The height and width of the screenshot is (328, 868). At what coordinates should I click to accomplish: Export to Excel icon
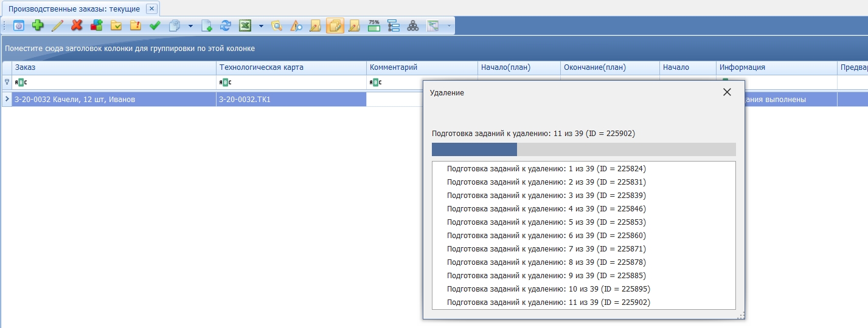pyautogui.click(x=245, y=26)
